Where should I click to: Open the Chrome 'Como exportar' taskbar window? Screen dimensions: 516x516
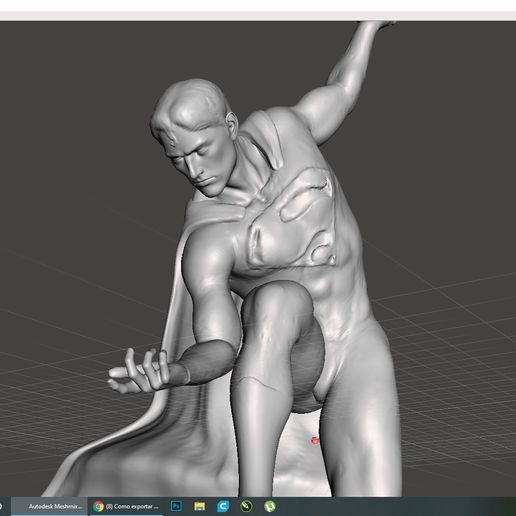point(126,506)
